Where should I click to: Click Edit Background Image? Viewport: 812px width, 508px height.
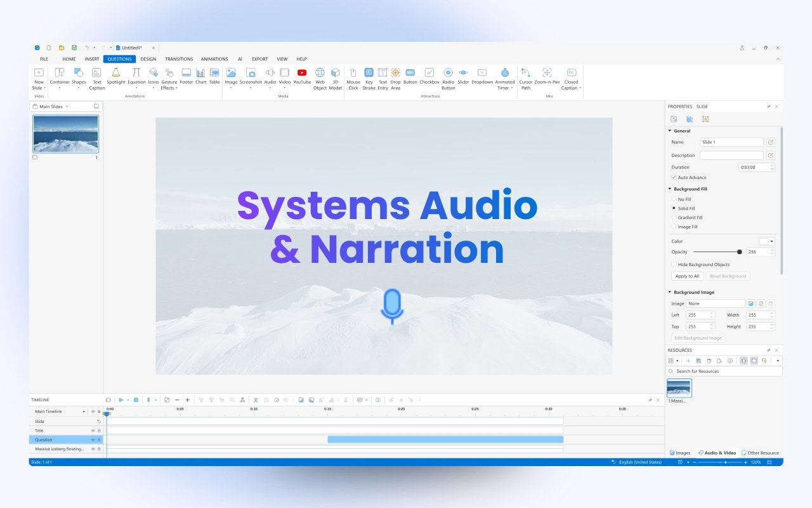(698, 337)
